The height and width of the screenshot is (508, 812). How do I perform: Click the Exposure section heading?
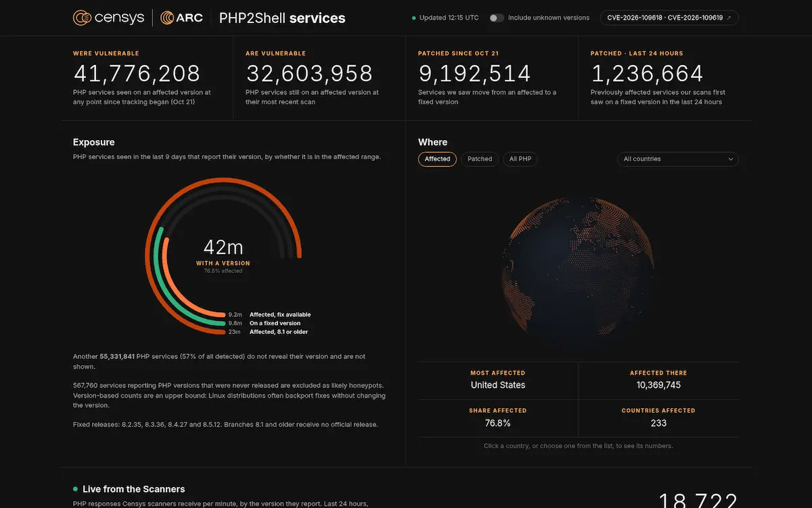pos(94,142)
